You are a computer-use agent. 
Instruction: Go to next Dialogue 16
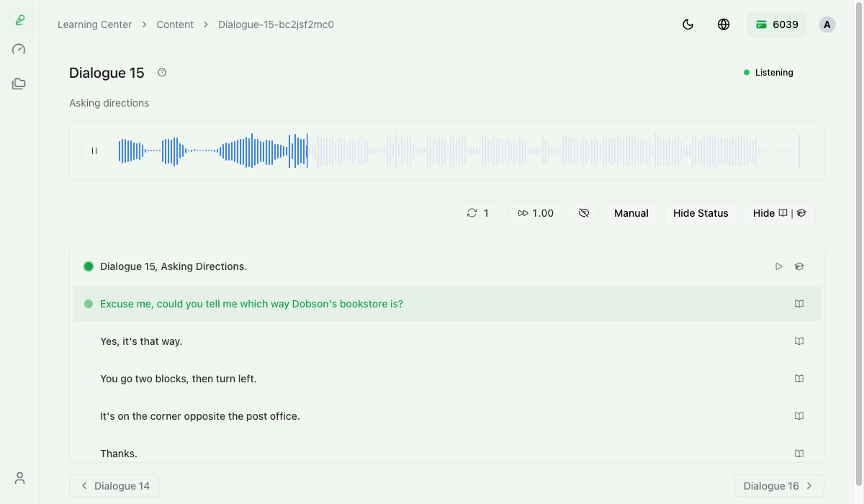[778, 486]
